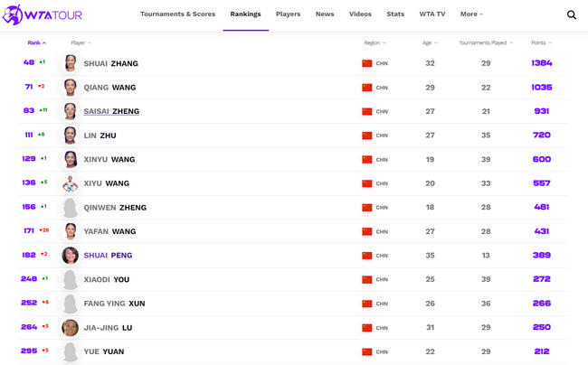Click rank number 295

tap(29, 351)
